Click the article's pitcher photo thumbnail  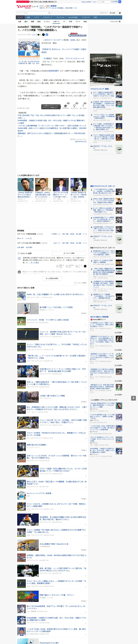(x=29, y=49)
